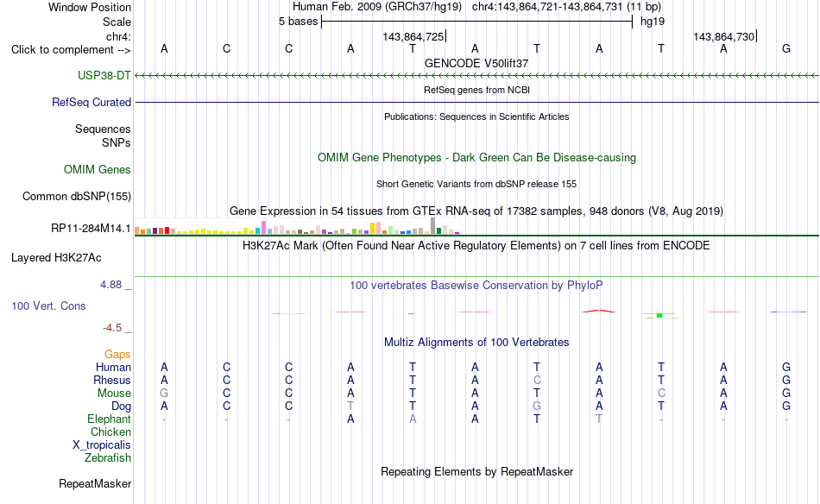This screenshot has height=504, width=820.
Task: Select the Sequences track label
Action: pyautogui.click(x=103, y=129)
